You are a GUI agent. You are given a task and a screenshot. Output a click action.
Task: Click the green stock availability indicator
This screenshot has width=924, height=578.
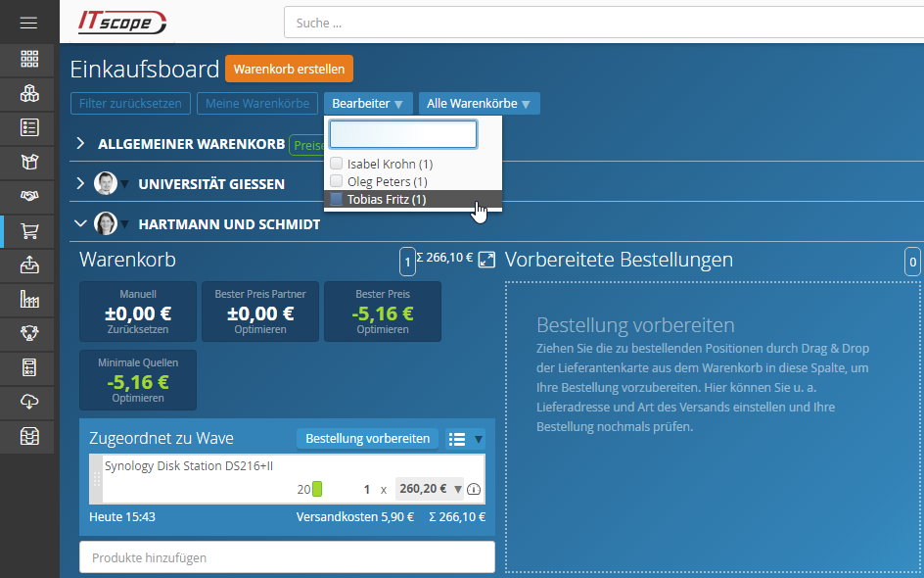click(x=317, y=489)
